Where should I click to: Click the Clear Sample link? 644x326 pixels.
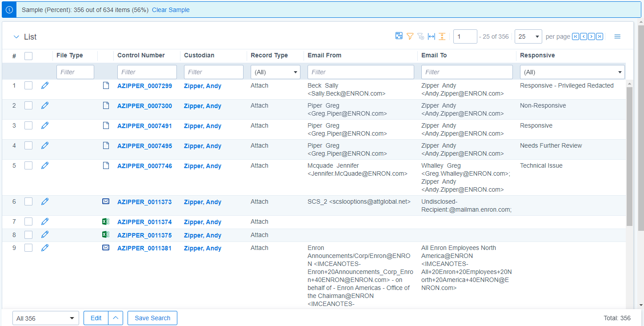pyautogui.click(x=171, y=10)
